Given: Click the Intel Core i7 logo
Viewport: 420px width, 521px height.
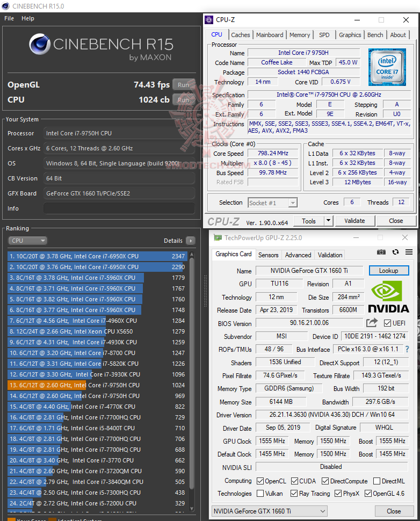Looking at the screenshot, I should pyautogui.click(x=387, y=67).
